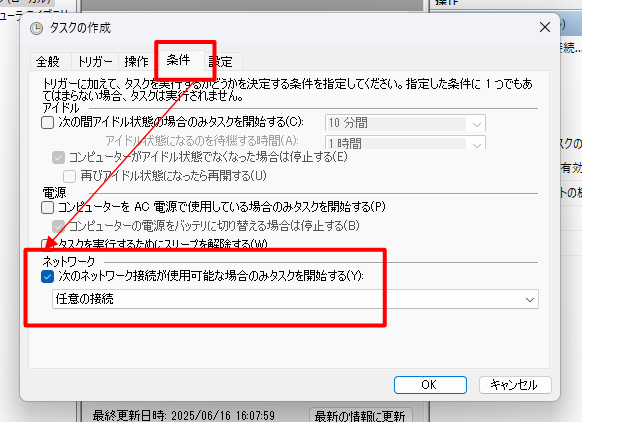Enable start task only when idle checkbox
Screen dimensions: 620x422
click(x=47, y=123)
